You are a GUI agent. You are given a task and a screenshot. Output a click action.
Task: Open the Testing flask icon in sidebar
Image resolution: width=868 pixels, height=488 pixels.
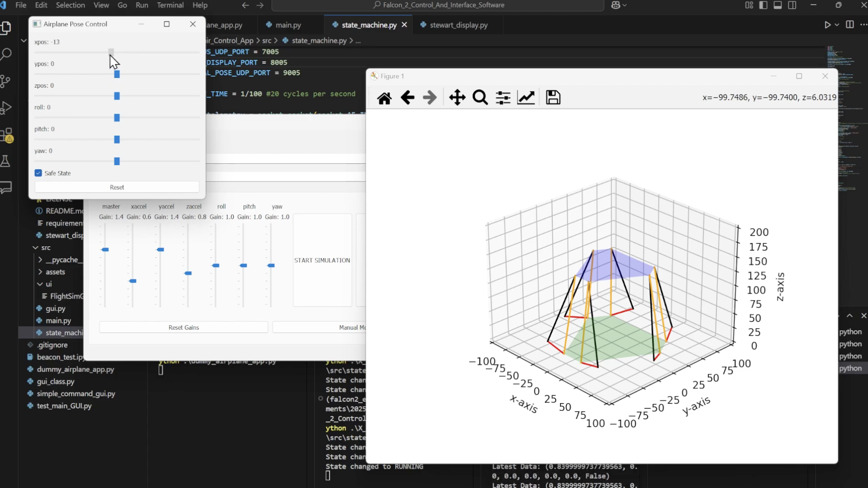click(6, 161)
